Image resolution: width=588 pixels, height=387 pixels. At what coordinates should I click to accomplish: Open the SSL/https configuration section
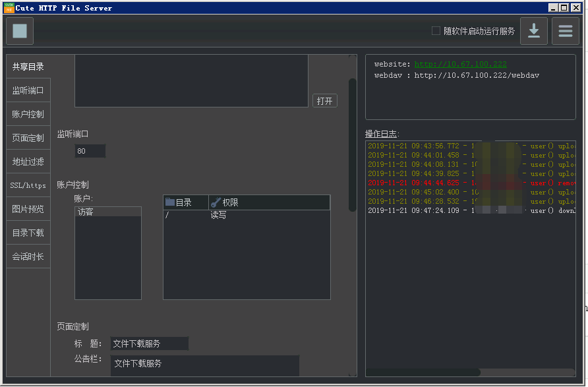[28, 185]
